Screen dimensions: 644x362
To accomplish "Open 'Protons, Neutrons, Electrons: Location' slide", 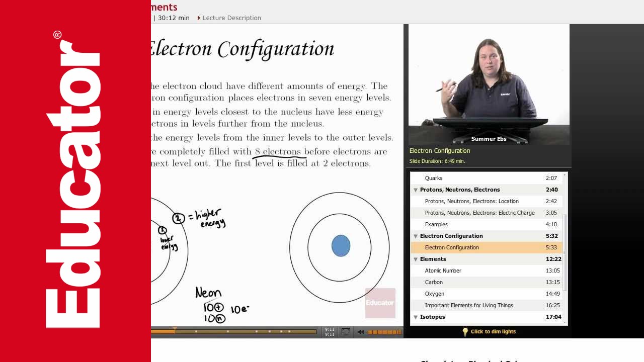I will pyautogui.click(x=487, y=201).
